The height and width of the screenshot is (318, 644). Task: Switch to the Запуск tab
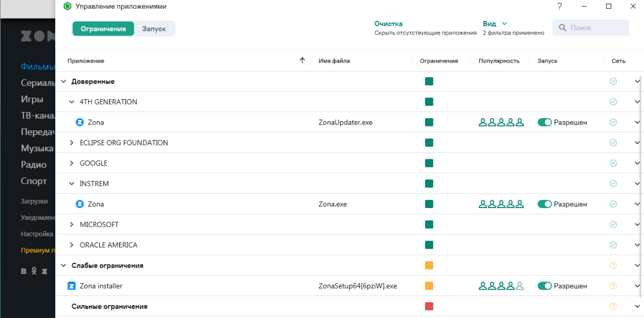[x=154, y=29]
